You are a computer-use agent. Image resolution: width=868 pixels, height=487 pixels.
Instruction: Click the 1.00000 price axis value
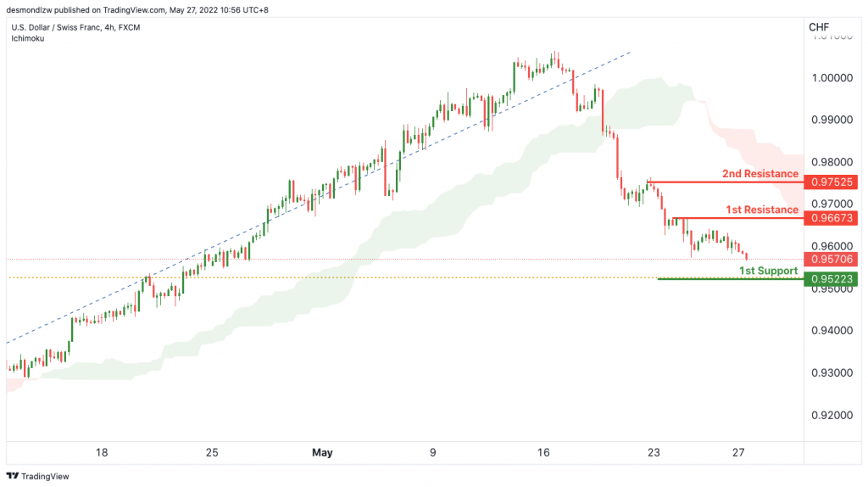832,77
